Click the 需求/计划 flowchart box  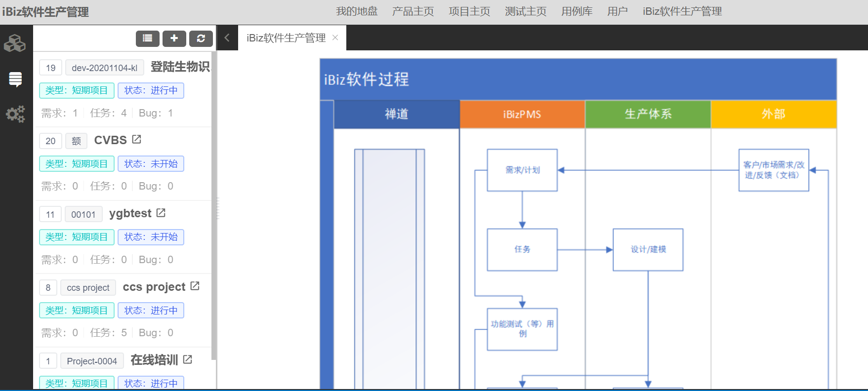pyautogui.click(x=522, y=170)
